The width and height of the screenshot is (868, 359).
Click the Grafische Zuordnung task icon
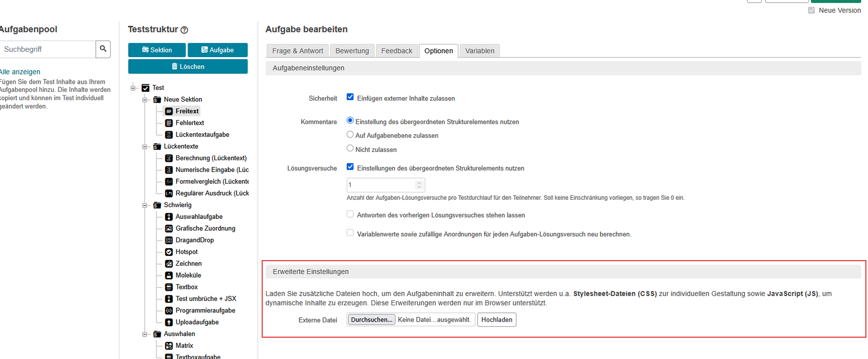click(169, 228)
